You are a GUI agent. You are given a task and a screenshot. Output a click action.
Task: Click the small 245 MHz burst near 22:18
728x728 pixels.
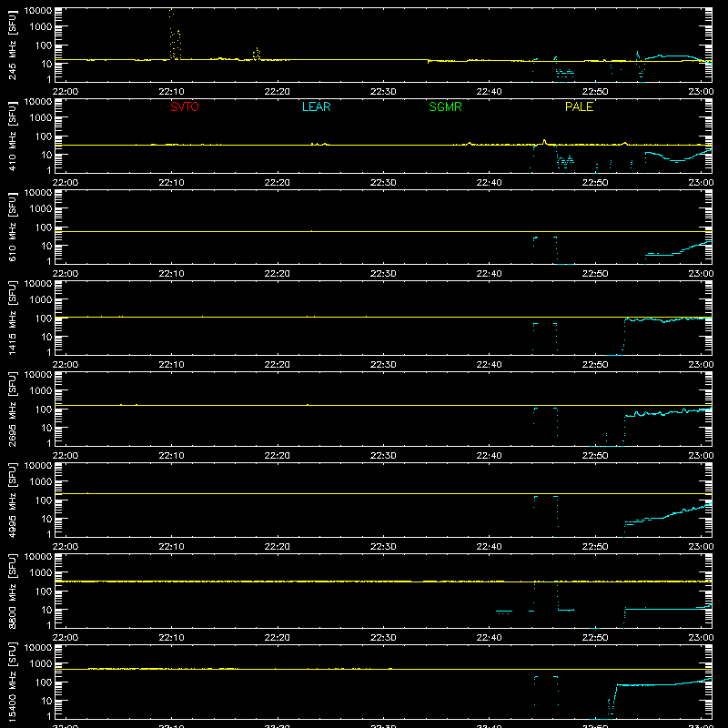257,54
